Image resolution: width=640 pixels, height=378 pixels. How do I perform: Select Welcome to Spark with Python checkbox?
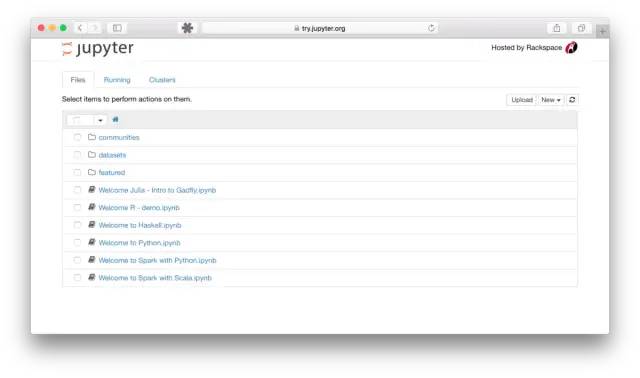pyautogui.click(x=77, y=260)
